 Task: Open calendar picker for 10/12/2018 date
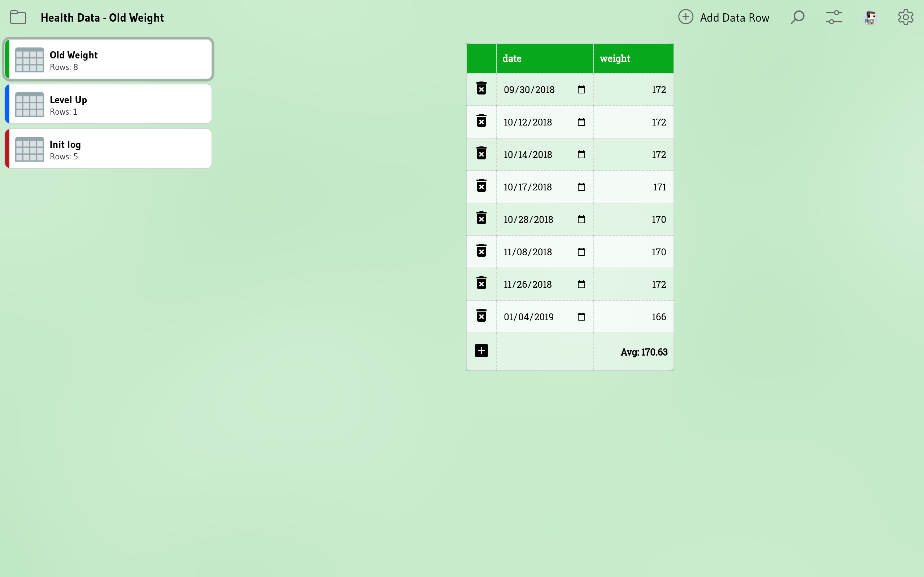click(581, 122)
